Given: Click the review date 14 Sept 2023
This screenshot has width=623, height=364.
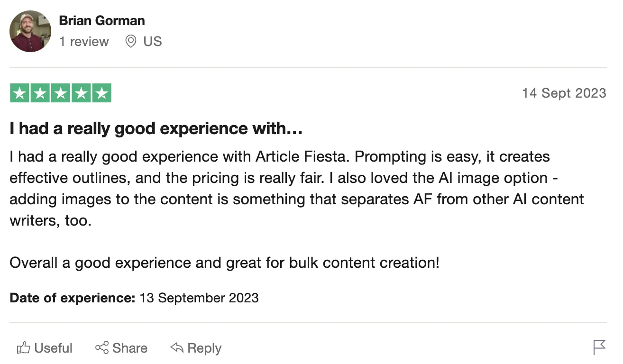Looking at the screenshot, I should (564, 93).
